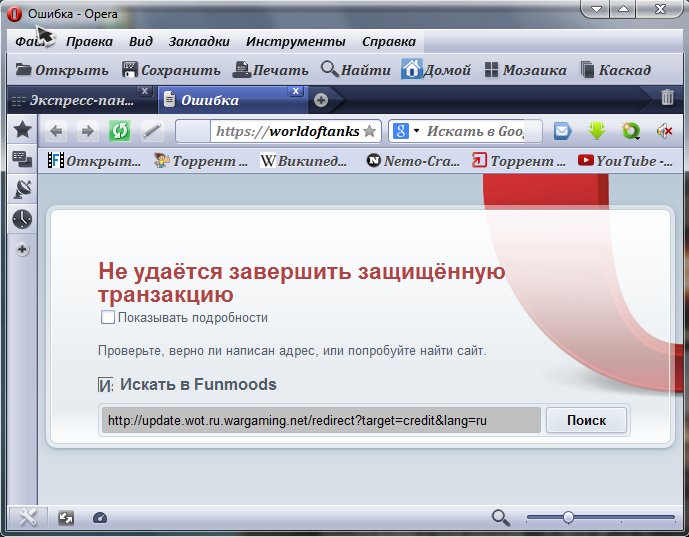
Task: Open the YouTube bookmark
Action: [x=625, y=161]
